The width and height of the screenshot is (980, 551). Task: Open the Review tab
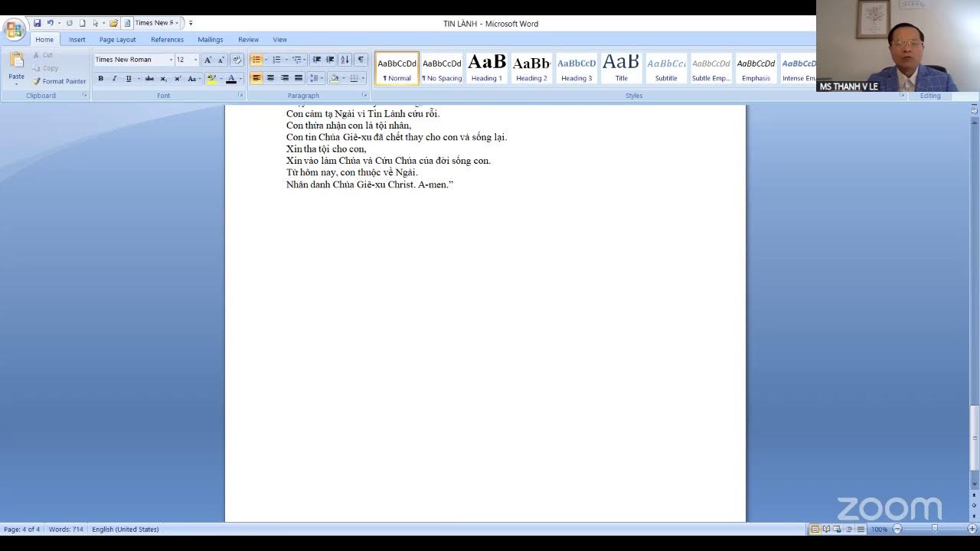click(248, 40)
